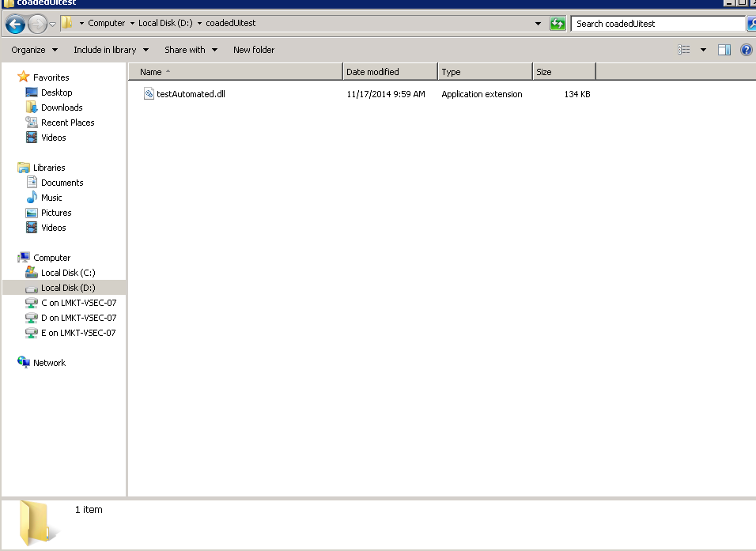
Task: Show the preview pane
Action: click(x=724, y=50)
